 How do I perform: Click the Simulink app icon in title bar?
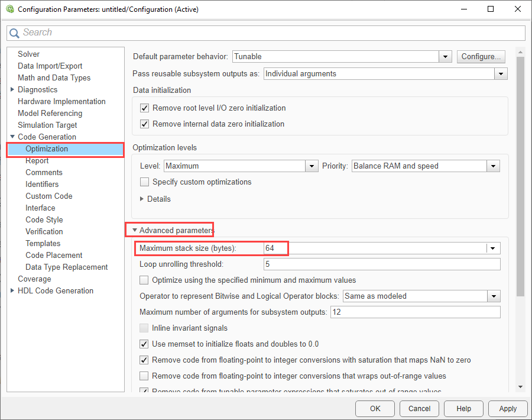[x=9, y=9]
